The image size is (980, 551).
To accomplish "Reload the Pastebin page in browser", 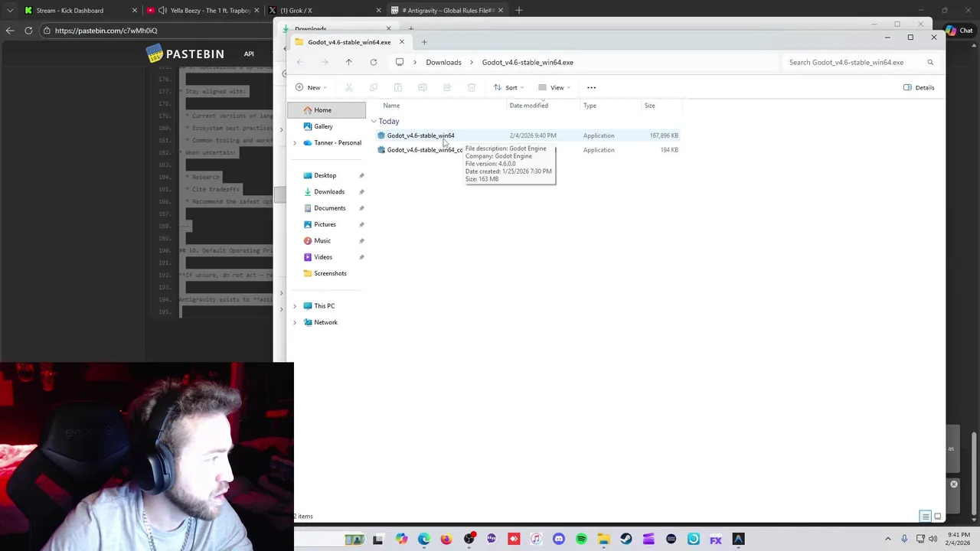I will tap(28, 31).
